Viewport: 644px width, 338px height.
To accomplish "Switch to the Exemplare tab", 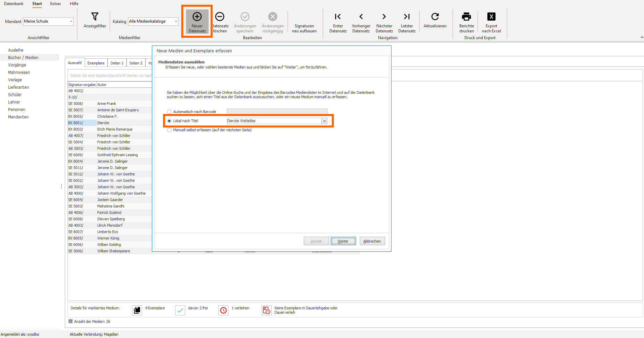I will 96,63.
